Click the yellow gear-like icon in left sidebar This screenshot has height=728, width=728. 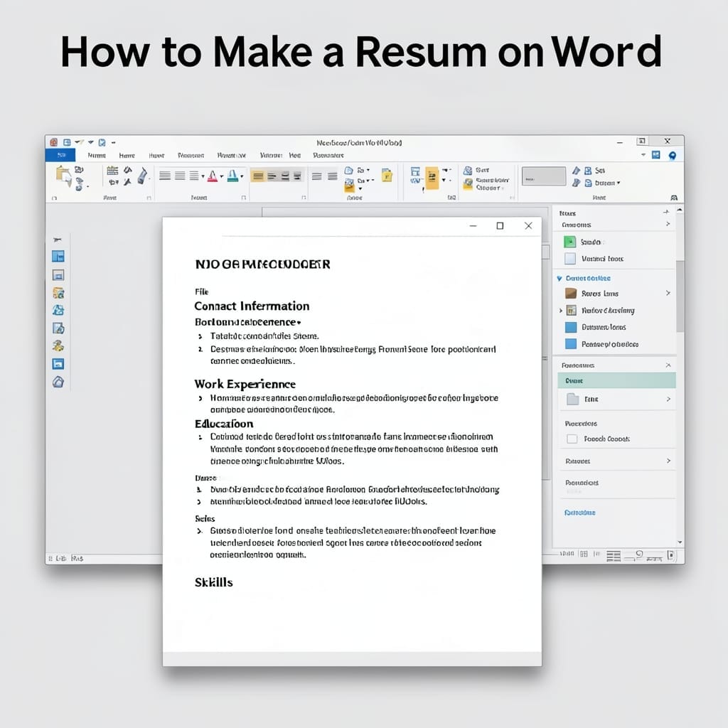[x=58, y=346]
